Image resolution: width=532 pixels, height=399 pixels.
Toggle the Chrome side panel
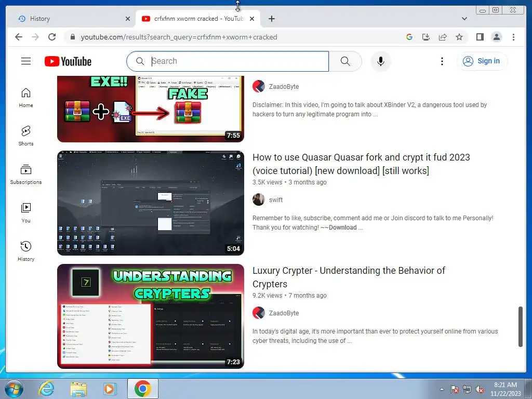[480, 37]
